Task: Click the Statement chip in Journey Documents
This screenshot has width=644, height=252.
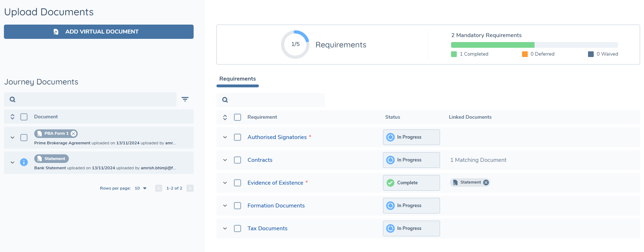Action: pyautogui.click(x=51, y=159)
